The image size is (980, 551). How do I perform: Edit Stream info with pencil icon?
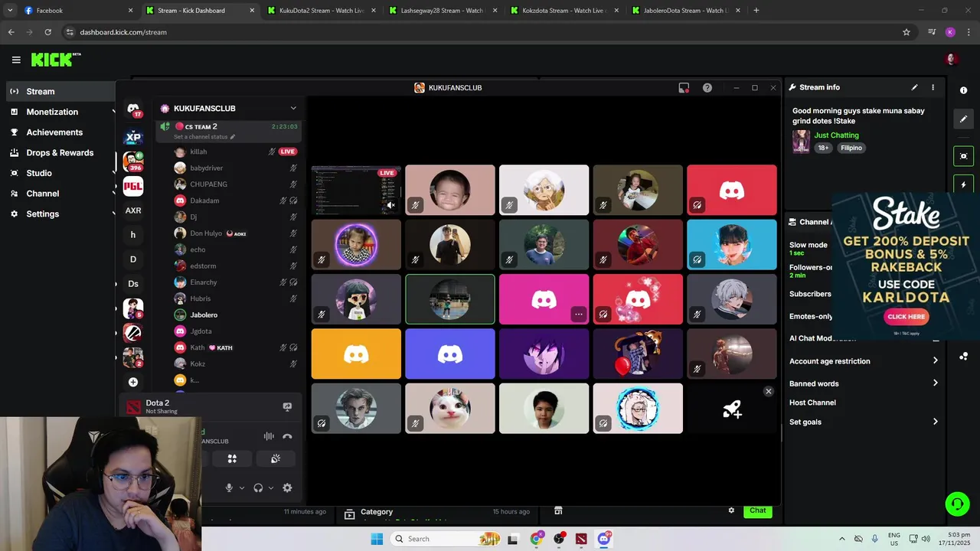coord(914,87)
